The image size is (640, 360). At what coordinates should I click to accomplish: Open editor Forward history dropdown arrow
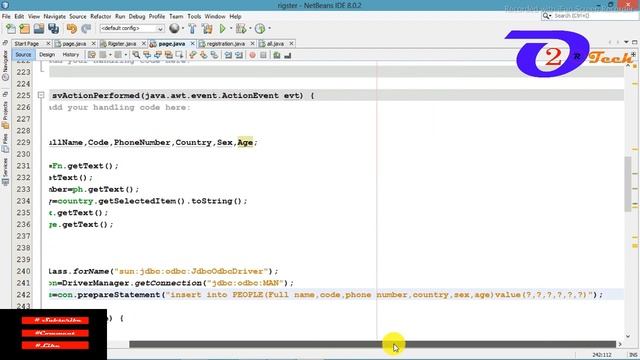(x=126, y=55)
